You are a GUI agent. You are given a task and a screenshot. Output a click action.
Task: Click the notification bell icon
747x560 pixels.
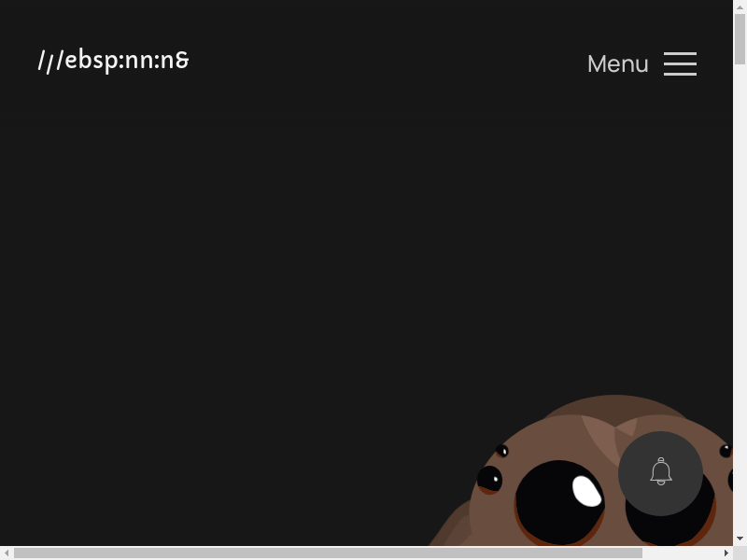[661, 472]
